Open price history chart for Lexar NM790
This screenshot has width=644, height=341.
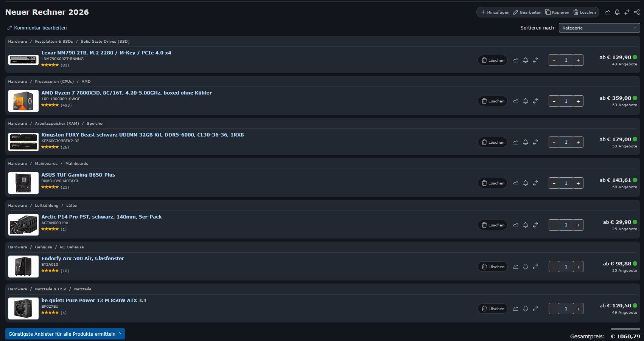click(516, 60)
